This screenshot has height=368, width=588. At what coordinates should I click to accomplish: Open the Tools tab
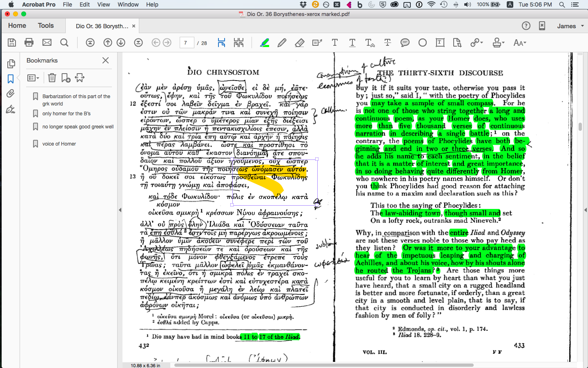click(x=46, y=25)
